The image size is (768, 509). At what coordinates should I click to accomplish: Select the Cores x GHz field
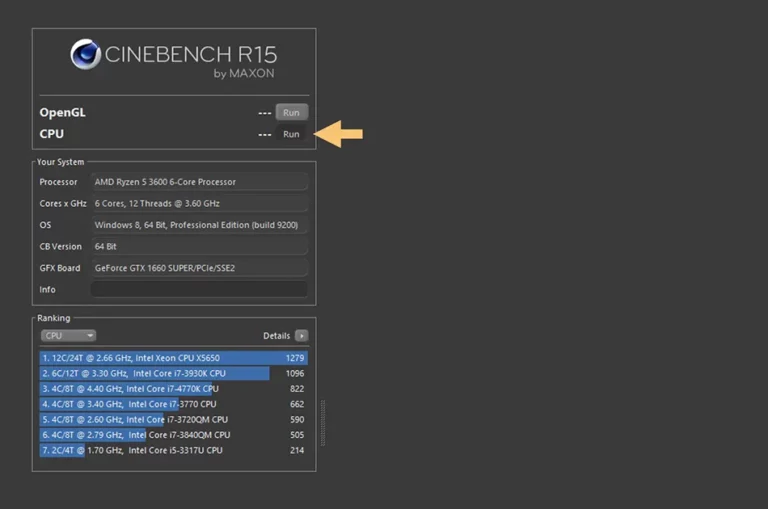(x=199, y=203)
